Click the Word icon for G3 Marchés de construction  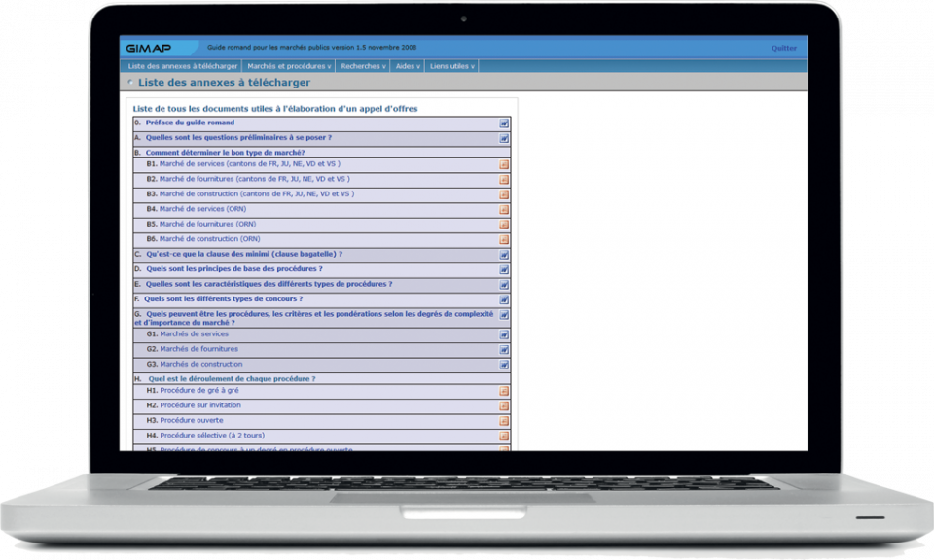point(504,365)
